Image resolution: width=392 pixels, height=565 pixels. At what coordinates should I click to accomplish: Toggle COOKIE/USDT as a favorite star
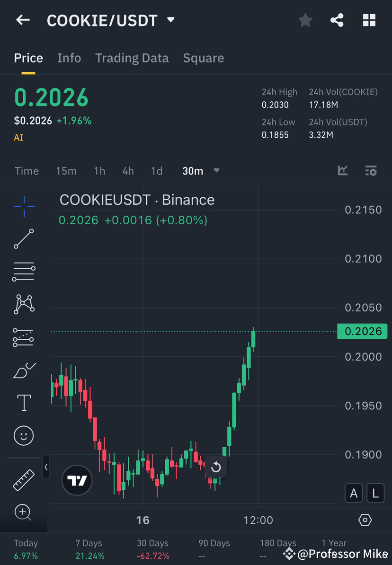[x=305, y=20]
